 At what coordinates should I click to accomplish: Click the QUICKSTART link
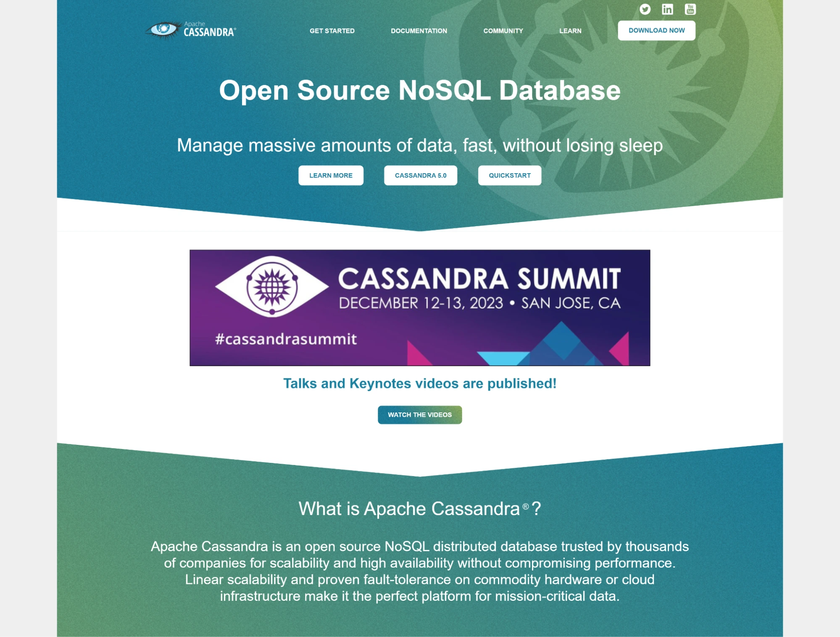(x=510, y=175)
